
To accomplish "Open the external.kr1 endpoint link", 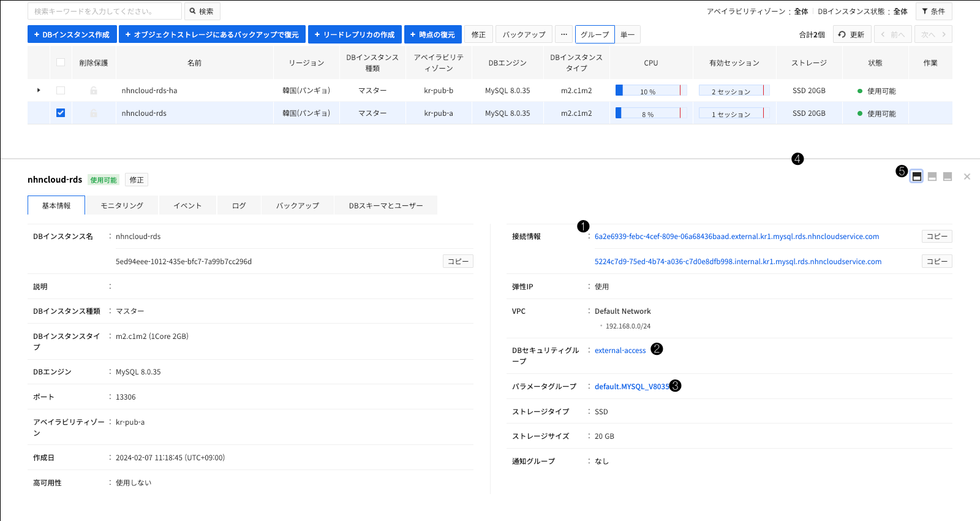I will [x=737, y=237].
